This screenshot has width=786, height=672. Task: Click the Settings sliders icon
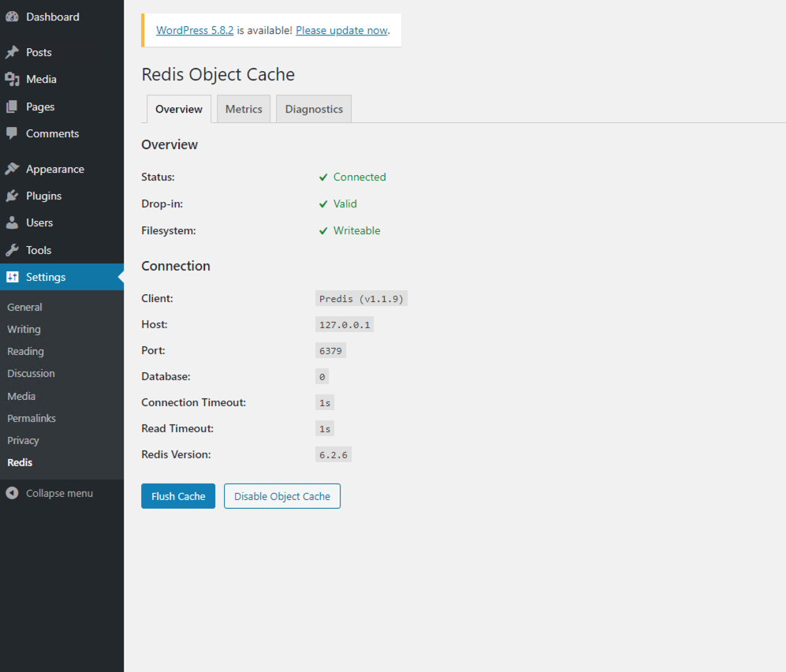tap(13, 277)
